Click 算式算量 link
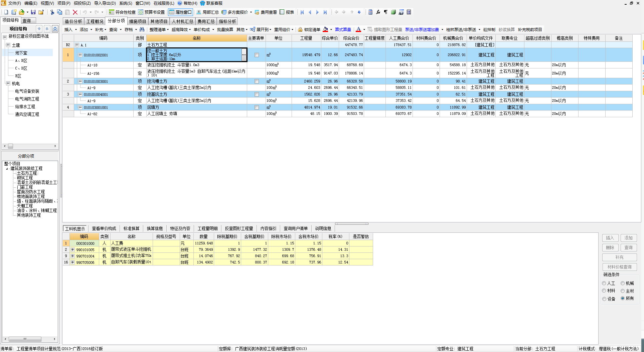This screenshot has width=644, height=352. coord(343,30)
